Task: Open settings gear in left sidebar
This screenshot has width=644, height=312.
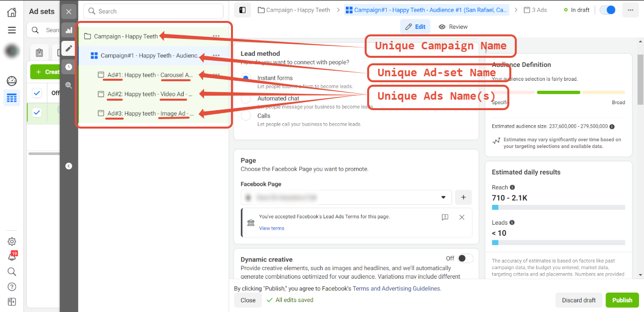Action: [x=11, y=242]
